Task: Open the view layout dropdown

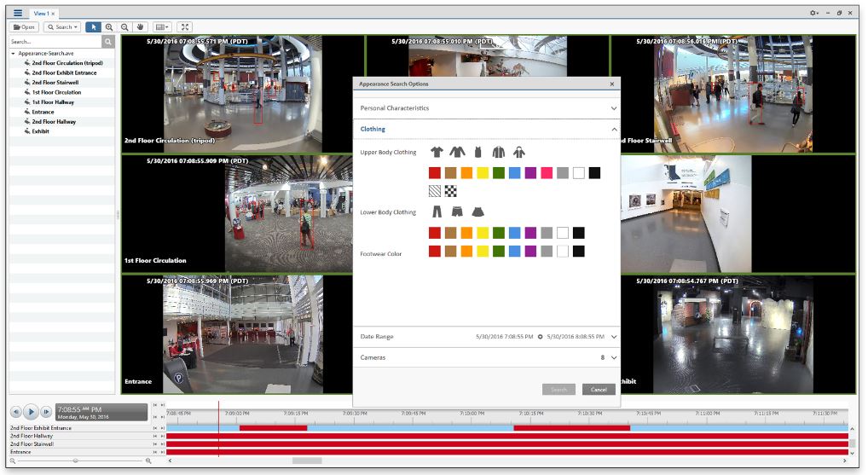Action: (x=162, y=26)
